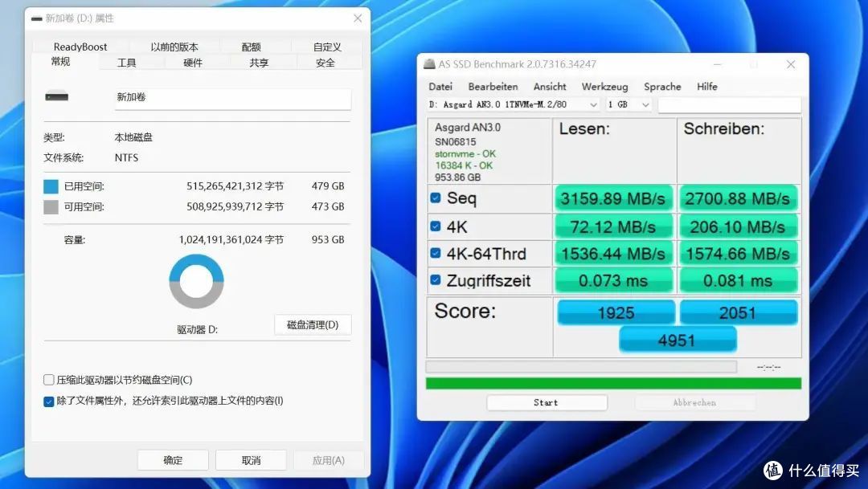The height and width of the screenshot is (489, 868).
Task: Close the 新加卷 (D:) properties dialog
Action: [358, 18]
